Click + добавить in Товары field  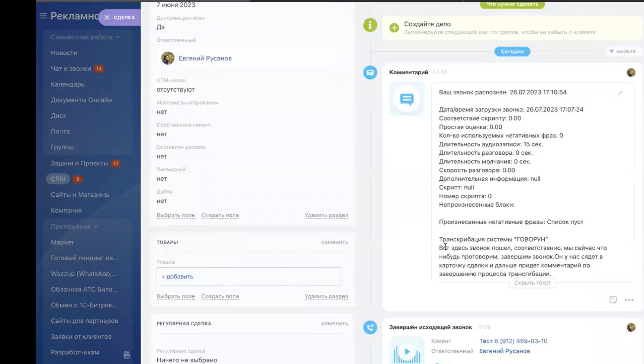click(249, 277)
